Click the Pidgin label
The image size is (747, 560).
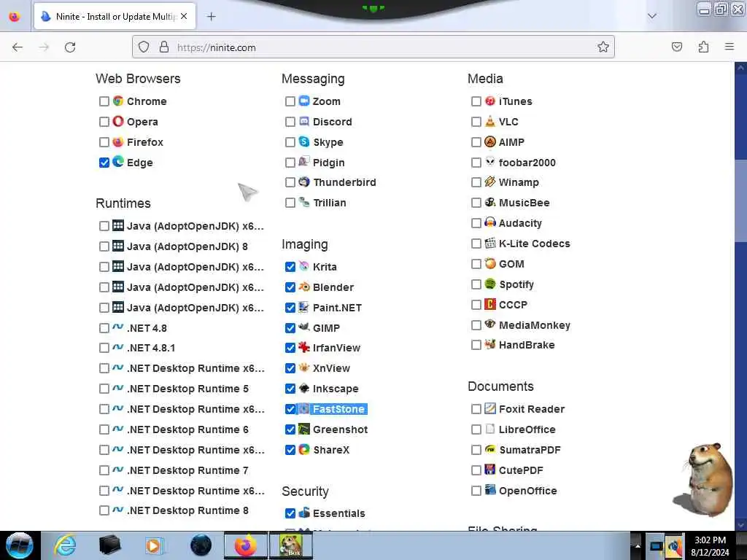(x=328, y=163)
